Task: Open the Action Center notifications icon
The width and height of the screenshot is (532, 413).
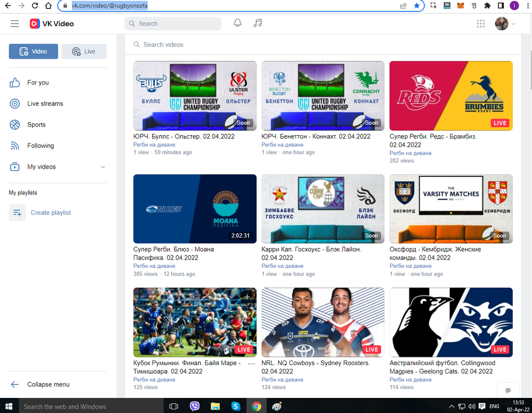Action: point(482,406)
